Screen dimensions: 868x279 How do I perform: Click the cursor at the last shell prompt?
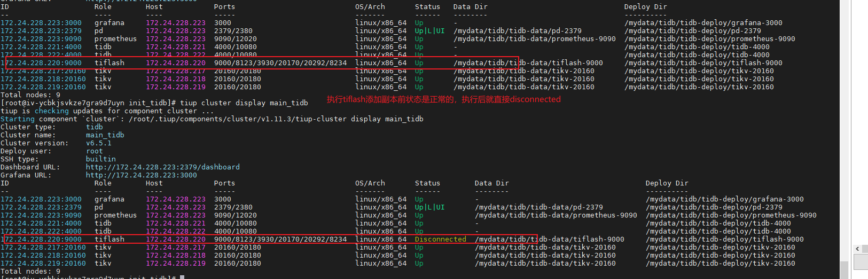click(x=182, y=277)
